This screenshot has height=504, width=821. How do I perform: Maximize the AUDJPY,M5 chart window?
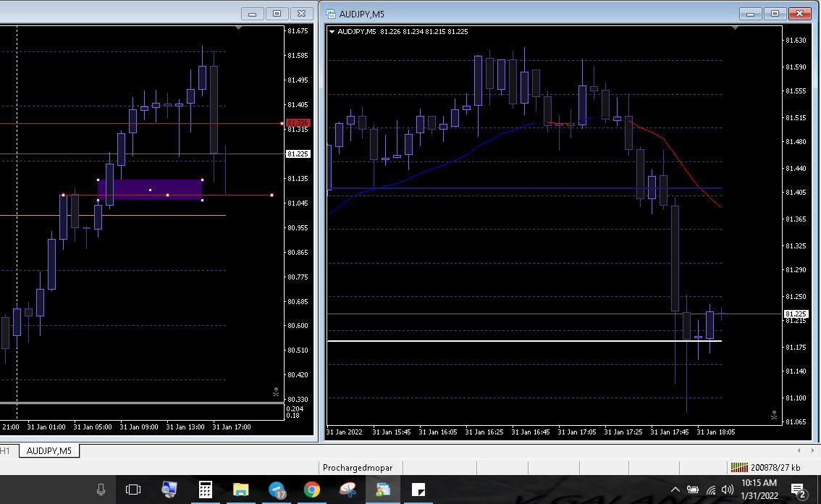coord(775,13)
